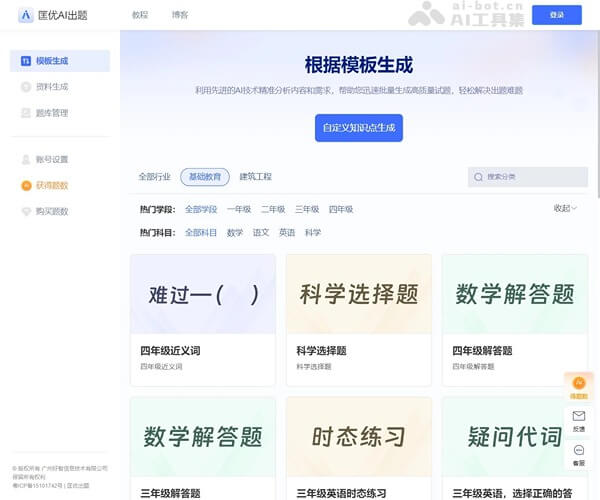Switch to the 建筑工程 category tab
600x500 pixels.
click(x=255, y=177)
